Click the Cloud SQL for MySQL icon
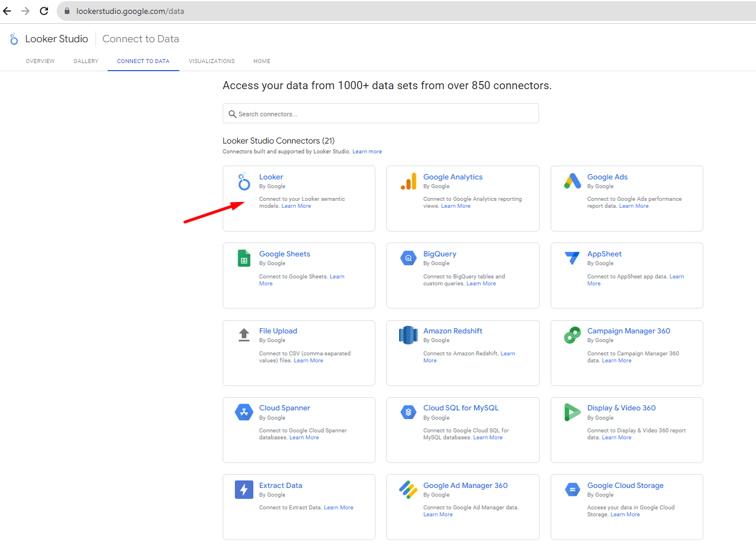 click(x=408, y=412)
